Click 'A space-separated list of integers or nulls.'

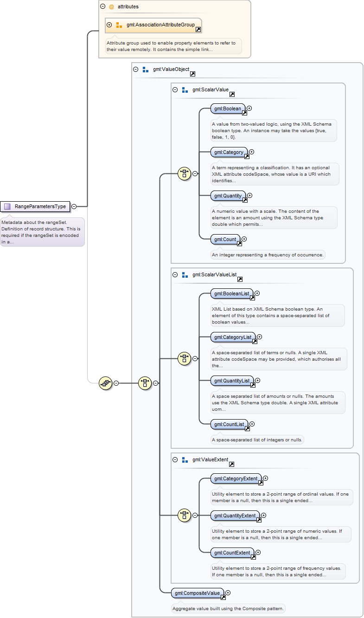pos(257,440)
